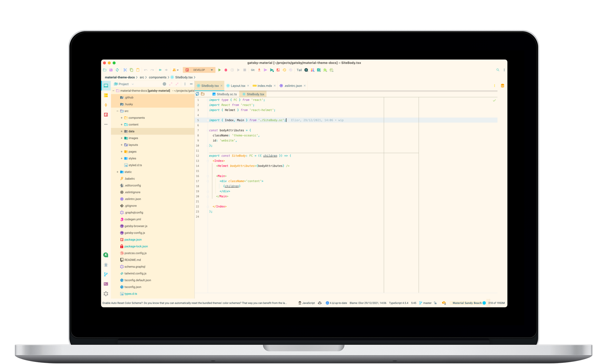Select the SiteBody.sc.ts related file tab
The width and height of the screenshot is (607, 364).
pos(225,94)
